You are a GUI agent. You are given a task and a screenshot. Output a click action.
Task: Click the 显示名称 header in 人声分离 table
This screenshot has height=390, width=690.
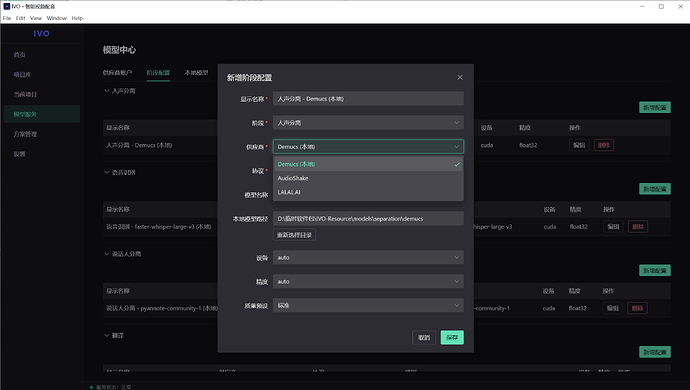[x=118, y=128]
